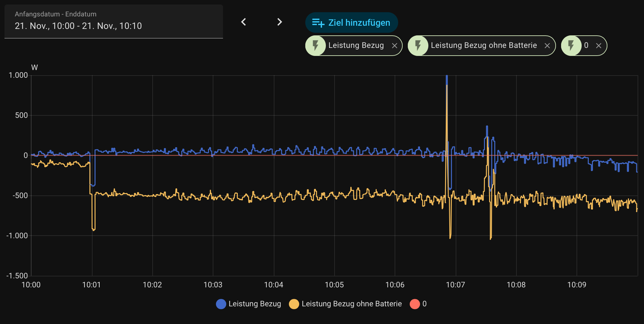Viewport: 644px width, 324px height.
Task: Toggle Leistung Bezug series in the legend
Action: click(x=255, y=304)
